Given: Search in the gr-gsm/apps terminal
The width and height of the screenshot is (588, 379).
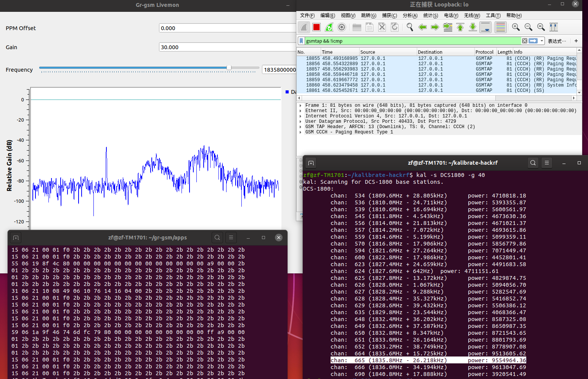Looking at the screenshot, I should tap(217, 238).
